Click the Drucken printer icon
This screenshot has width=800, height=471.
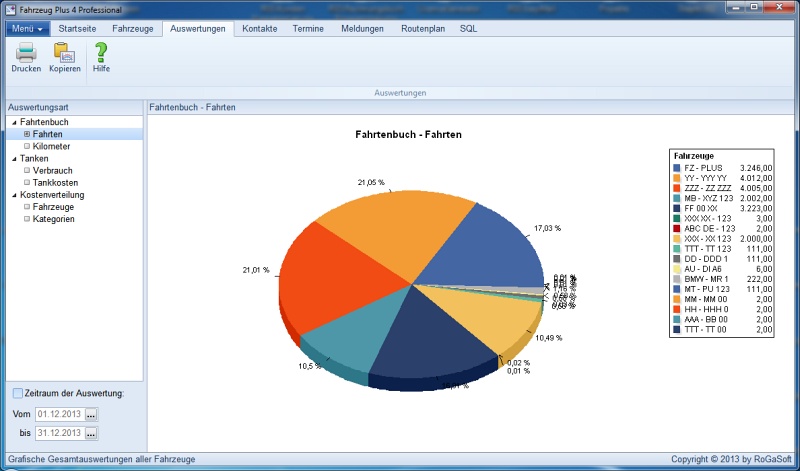pos(26,53)
